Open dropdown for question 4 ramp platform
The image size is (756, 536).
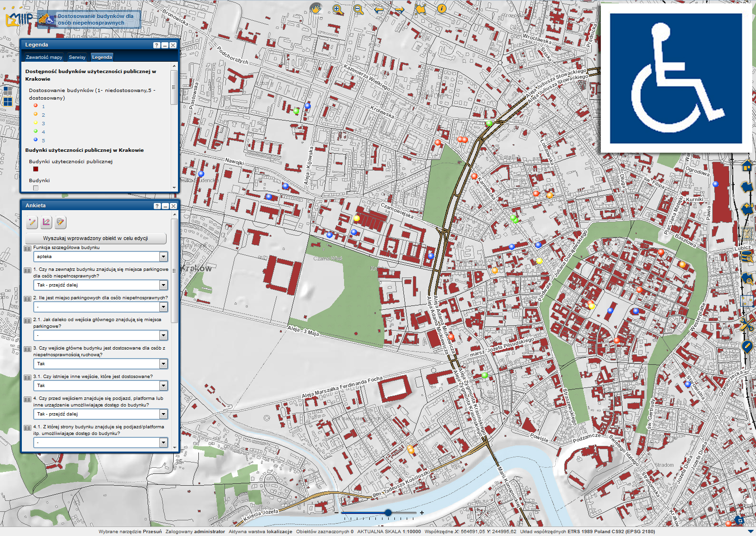[x=163, y=414]
